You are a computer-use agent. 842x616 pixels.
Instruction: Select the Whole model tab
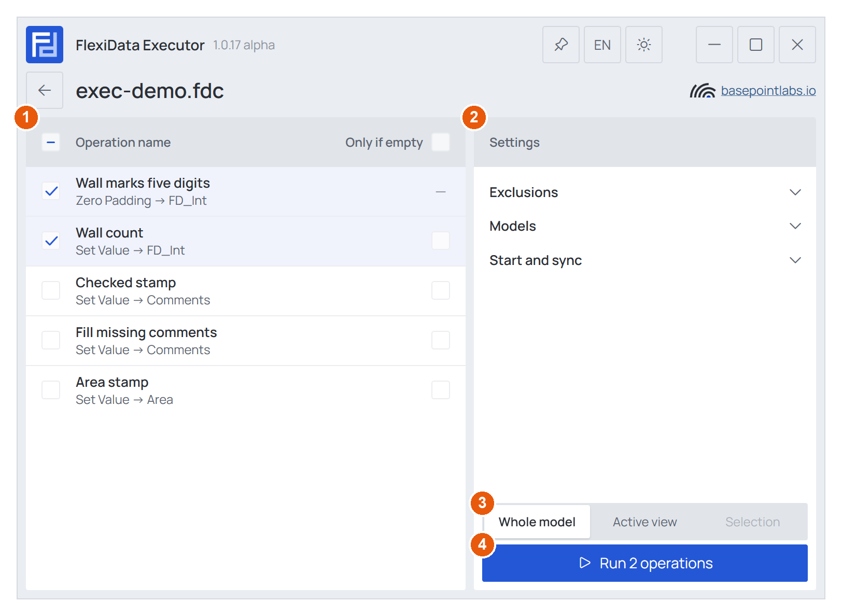tap(537, 522)
